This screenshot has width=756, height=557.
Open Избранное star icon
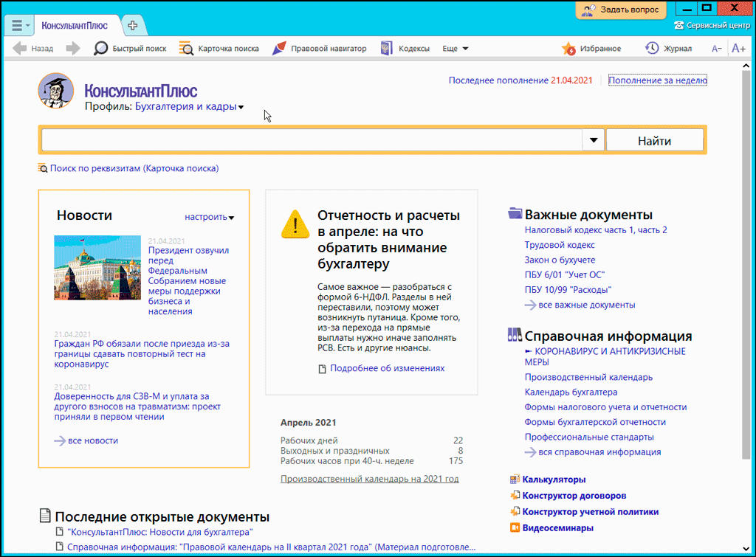point(568,48)
